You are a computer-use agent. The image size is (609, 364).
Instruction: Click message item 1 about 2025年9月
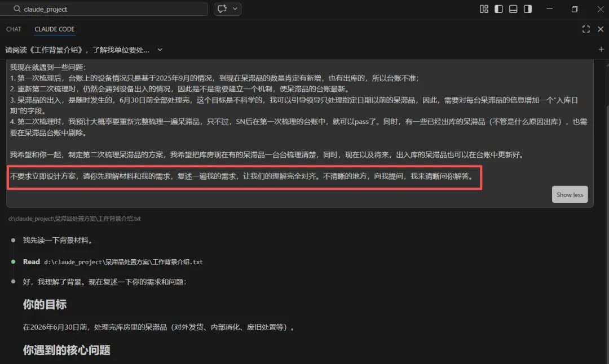pos(215,78)
